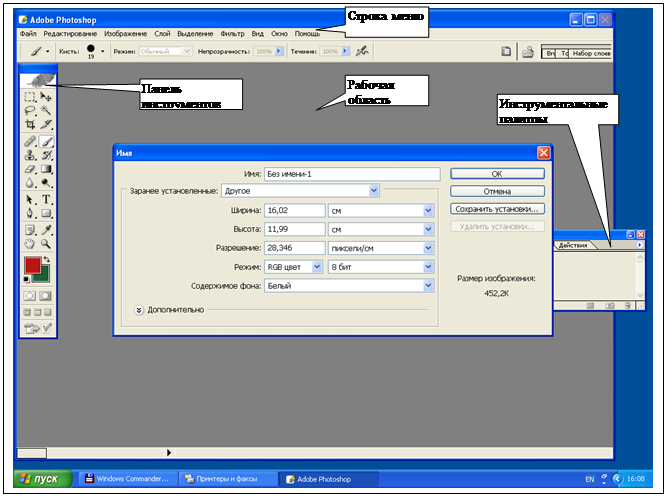
Task: Select the Pen tool
Action: [30, 213]
